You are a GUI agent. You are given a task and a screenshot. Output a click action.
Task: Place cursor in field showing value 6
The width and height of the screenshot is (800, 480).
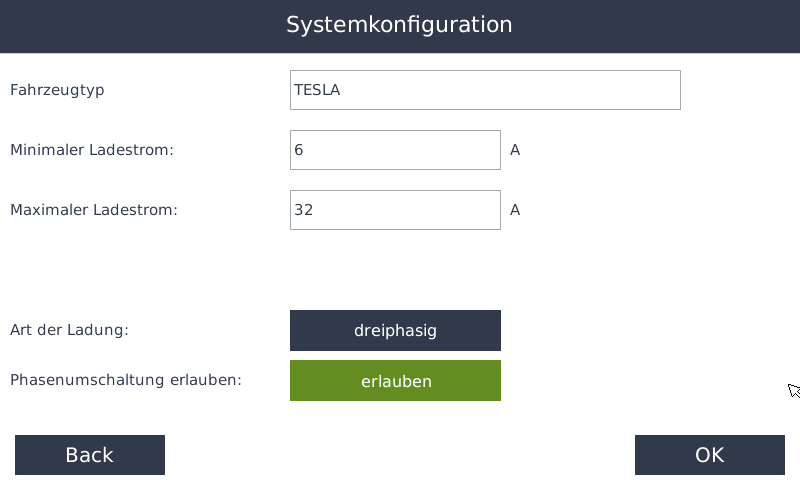tap(395, 150)
